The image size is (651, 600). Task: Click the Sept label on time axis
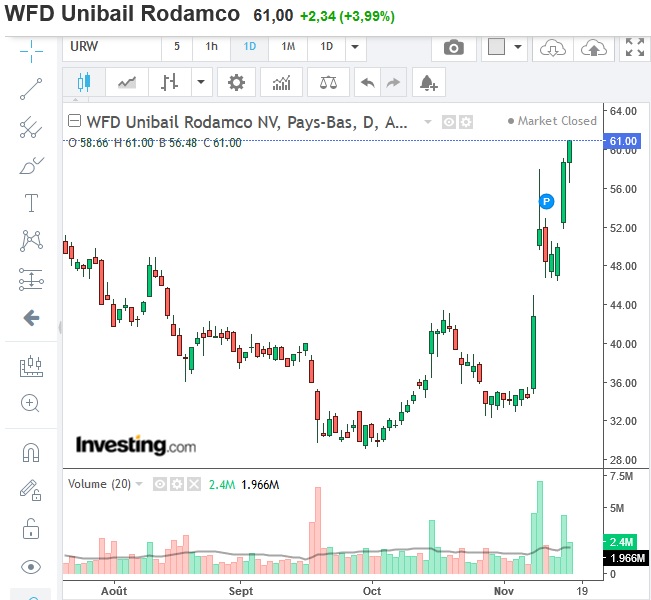[240, 591]
